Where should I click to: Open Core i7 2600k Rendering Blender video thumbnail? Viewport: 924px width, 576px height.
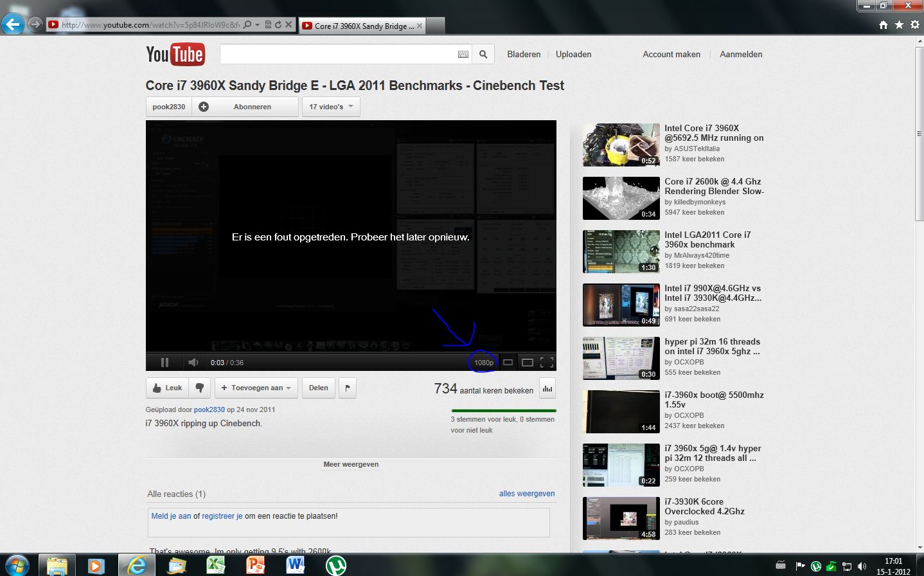pyautogui.click(x=621, y=199)
